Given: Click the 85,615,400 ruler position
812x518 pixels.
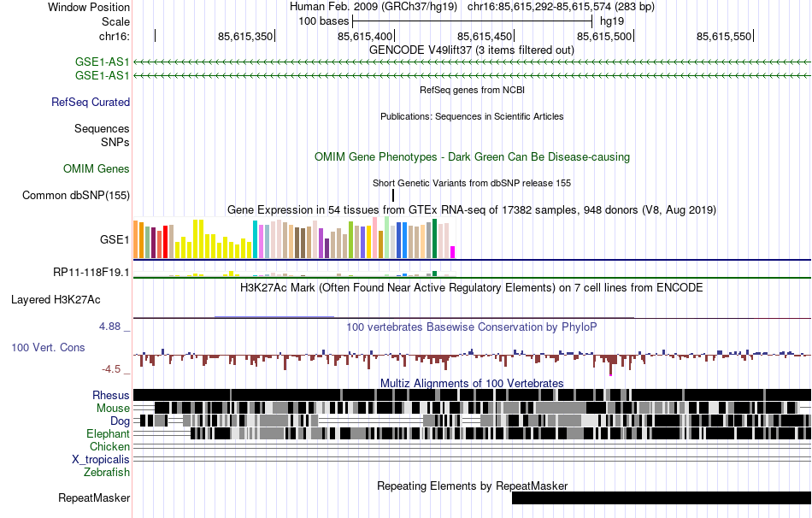Looking at the screenshot, I should pyautogui.click(x=365, y=36).
